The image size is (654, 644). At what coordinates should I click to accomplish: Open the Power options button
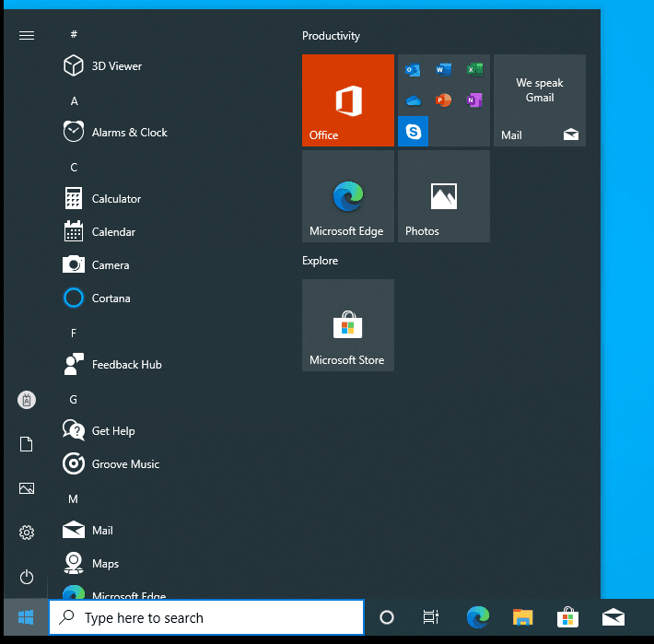pos(27,577)
